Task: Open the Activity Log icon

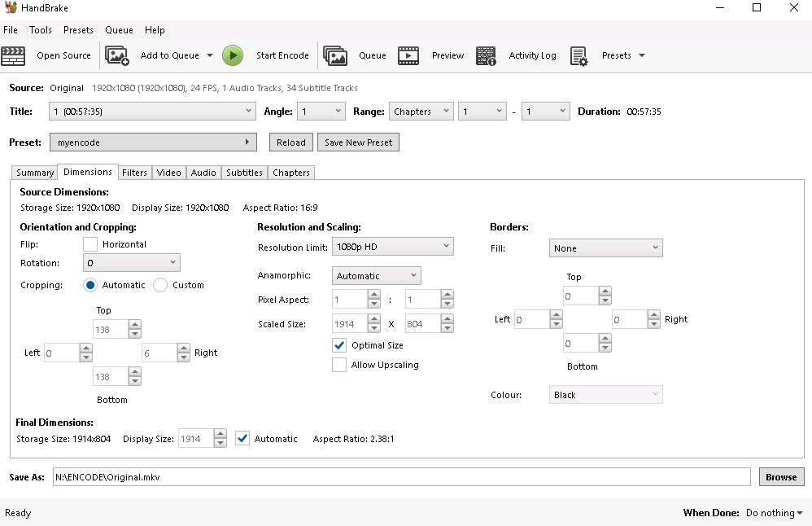Action: click(x=486, y=55)
